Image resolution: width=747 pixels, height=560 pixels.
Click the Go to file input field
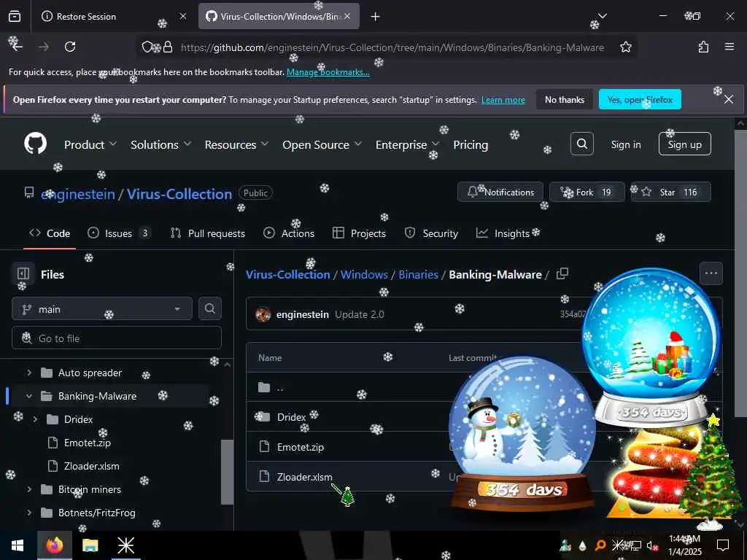click(x=117, y=338)
